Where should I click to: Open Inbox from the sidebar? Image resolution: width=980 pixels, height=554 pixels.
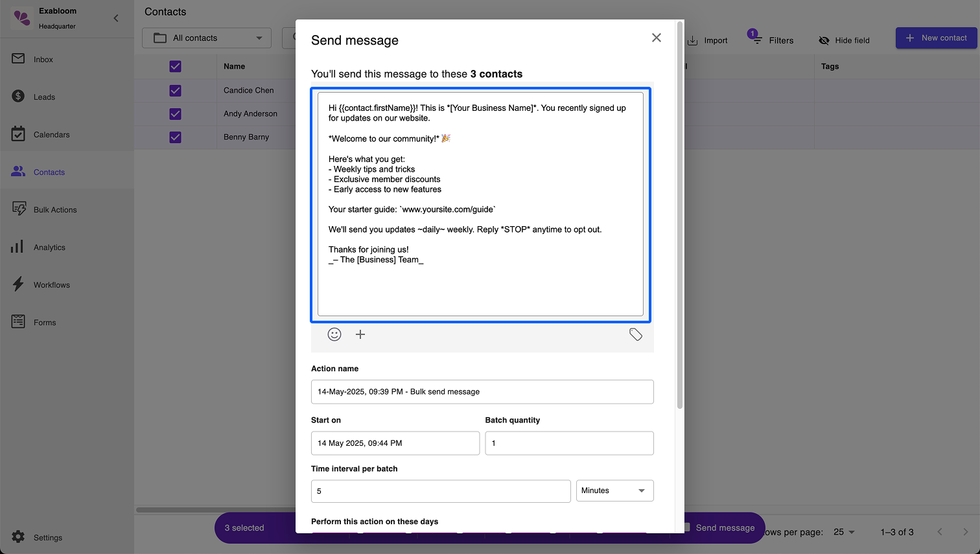click(43, 60)
